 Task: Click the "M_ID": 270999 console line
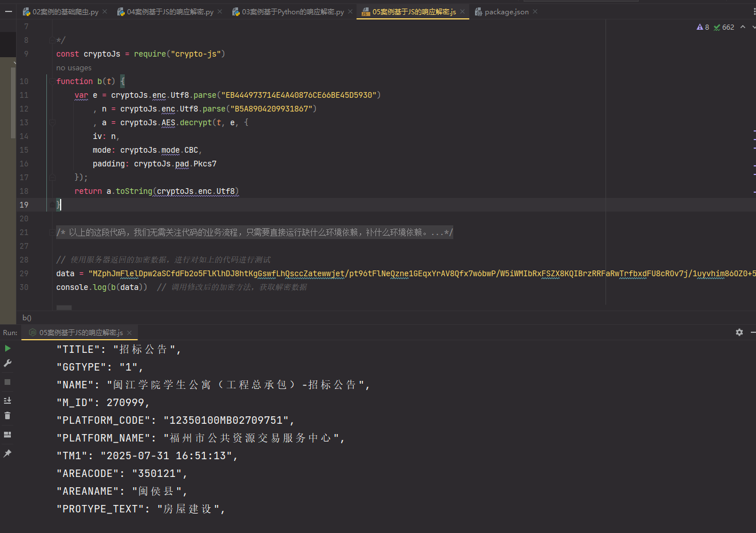tap(103, 403)
